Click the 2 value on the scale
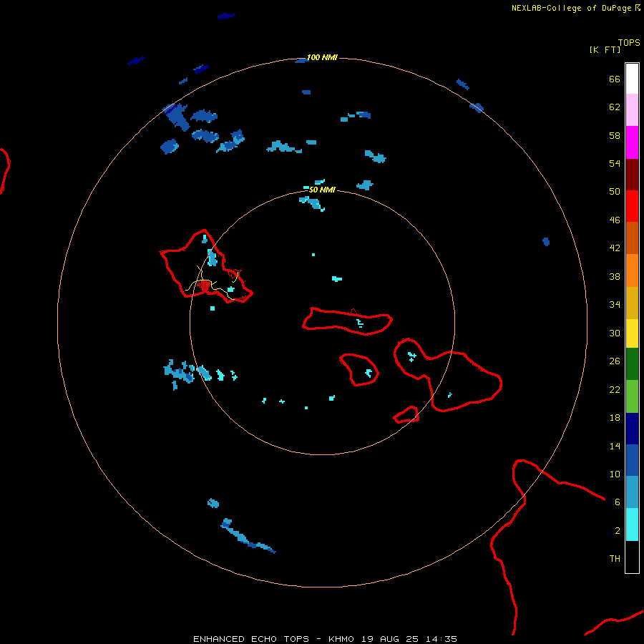 click(x=618, y=531)
